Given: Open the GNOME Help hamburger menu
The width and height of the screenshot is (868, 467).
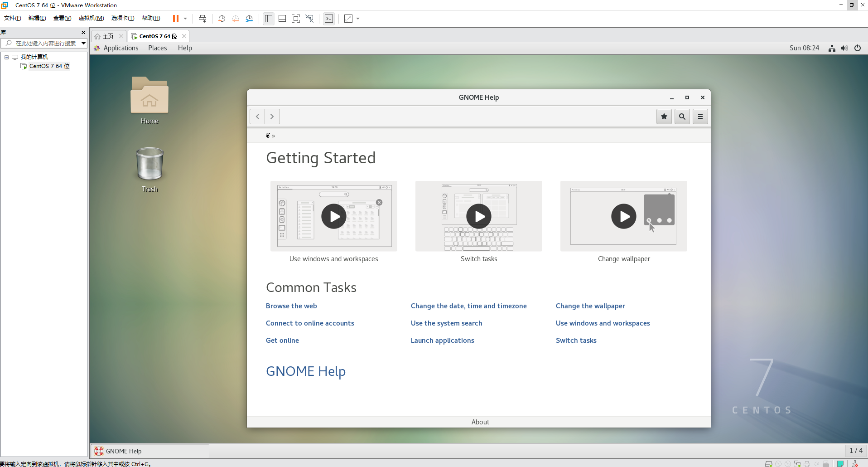Looking at the screenshot, I should pyautogui.click(x=700, y=117).
